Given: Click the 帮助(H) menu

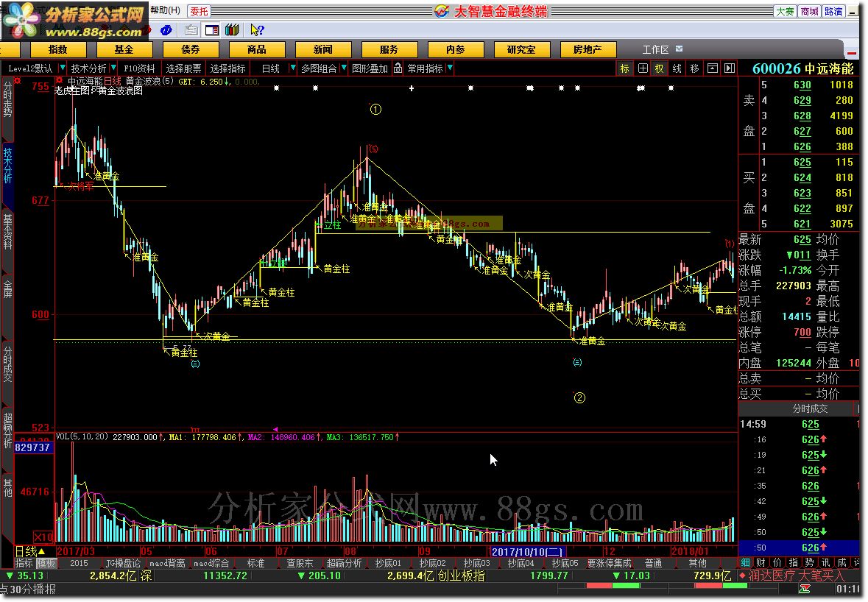Looking at the screenshot, I should coord(165,10).
